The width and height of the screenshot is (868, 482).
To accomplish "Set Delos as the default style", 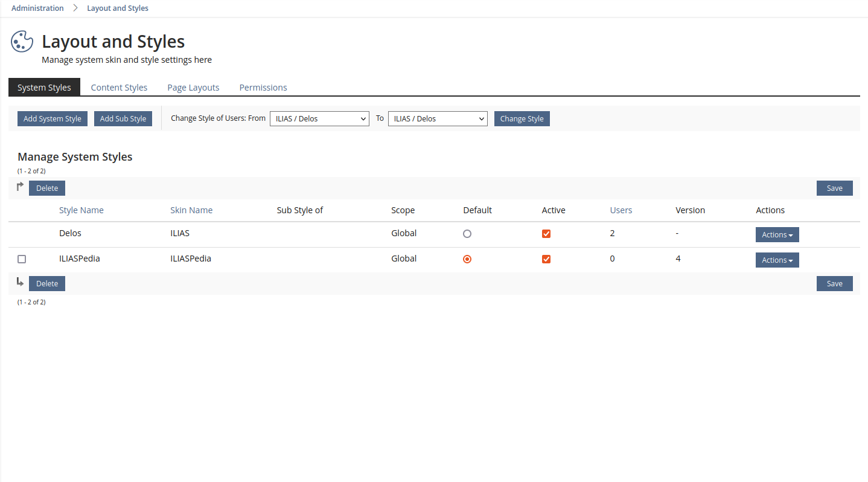I will [467, 234].
